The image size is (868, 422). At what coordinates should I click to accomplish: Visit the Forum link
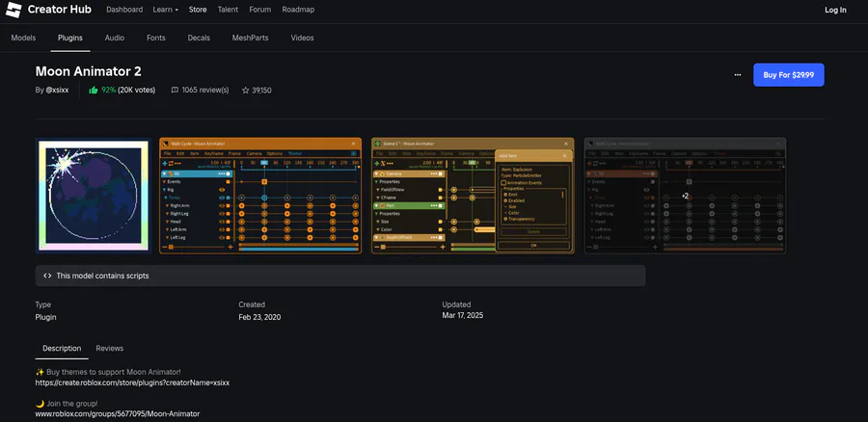pyautogui.click(x=260, y=10)
